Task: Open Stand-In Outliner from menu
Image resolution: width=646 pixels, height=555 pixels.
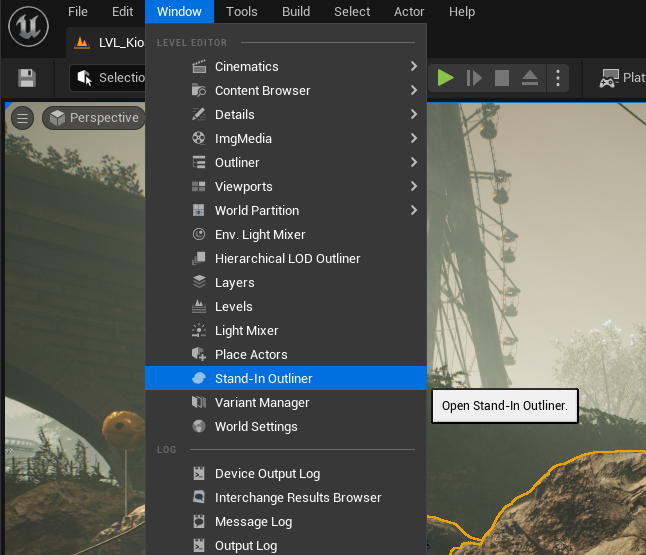Action: 264,378
